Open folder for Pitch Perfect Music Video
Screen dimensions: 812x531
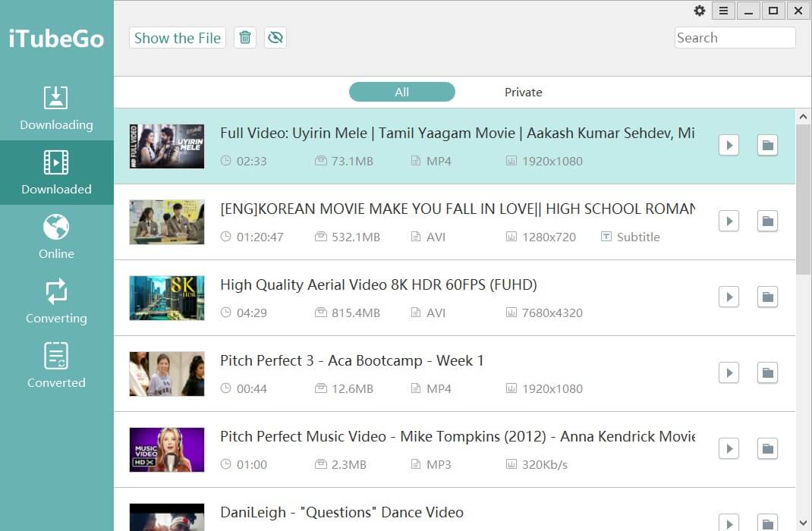(767, 449)
